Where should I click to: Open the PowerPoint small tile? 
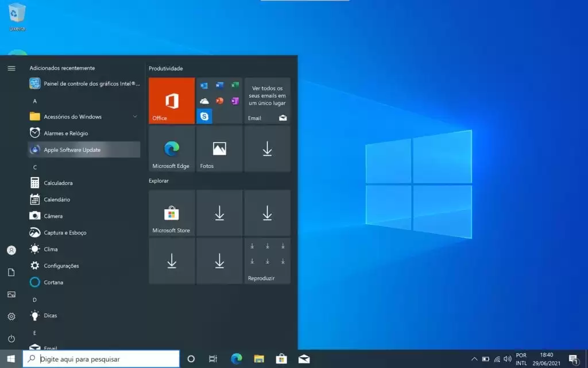point(219,101)
